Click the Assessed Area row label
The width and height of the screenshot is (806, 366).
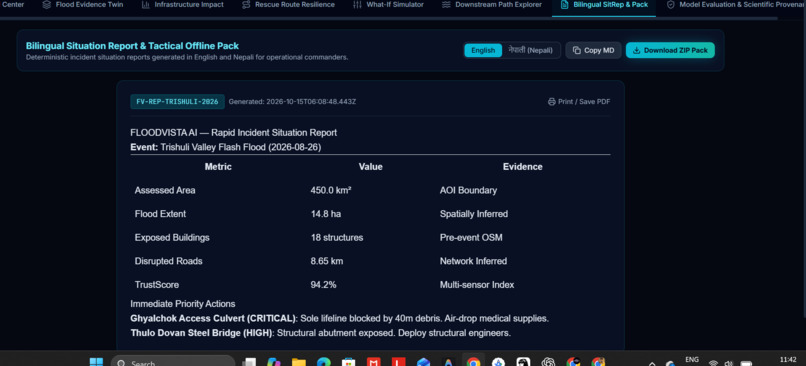pyautogui.click(x=165, y=190)
